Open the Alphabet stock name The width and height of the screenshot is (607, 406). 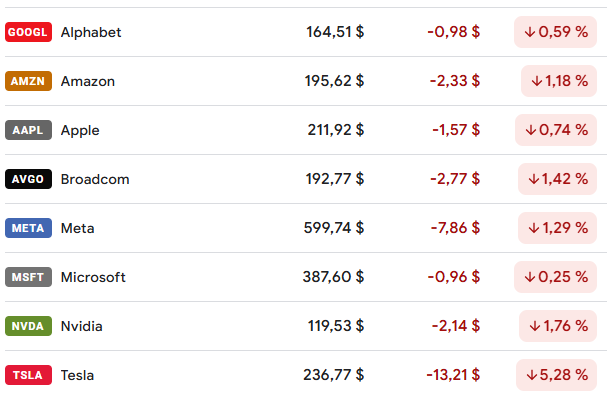(x=91, y=32)
